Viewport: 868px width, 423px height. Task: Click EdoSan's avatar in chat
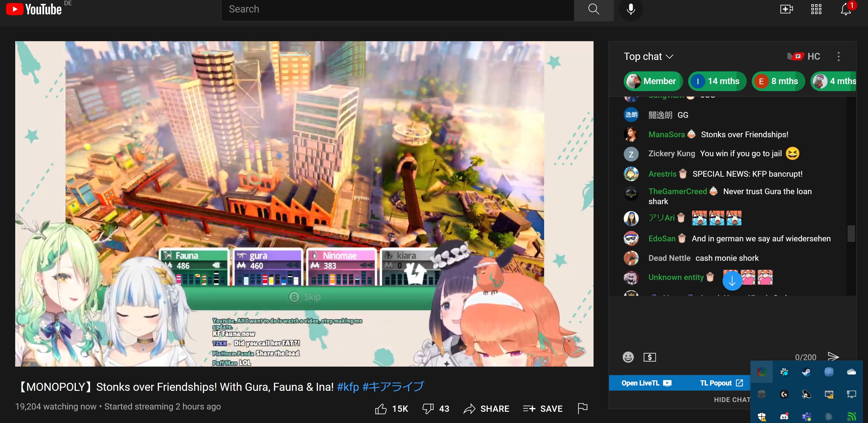point(631,239)
